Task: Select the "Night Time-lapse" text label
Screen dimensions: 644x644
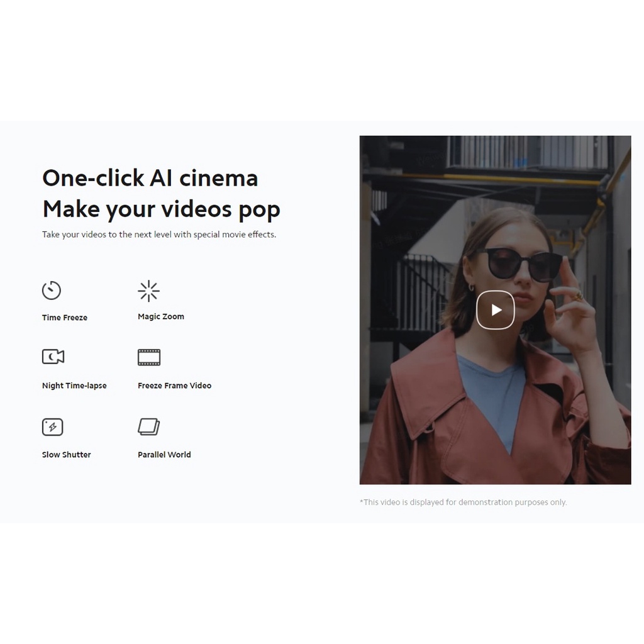Action: point(74,386)
